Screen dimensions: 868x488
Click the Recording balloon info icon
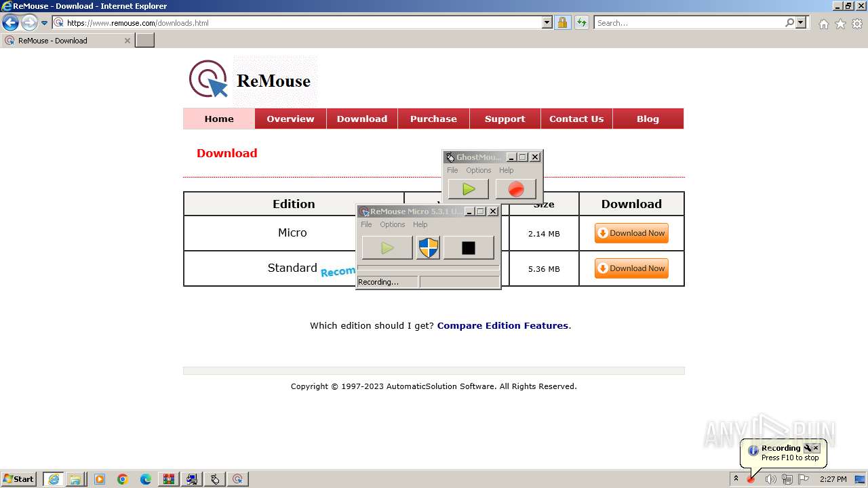click(x=753, y=451)
